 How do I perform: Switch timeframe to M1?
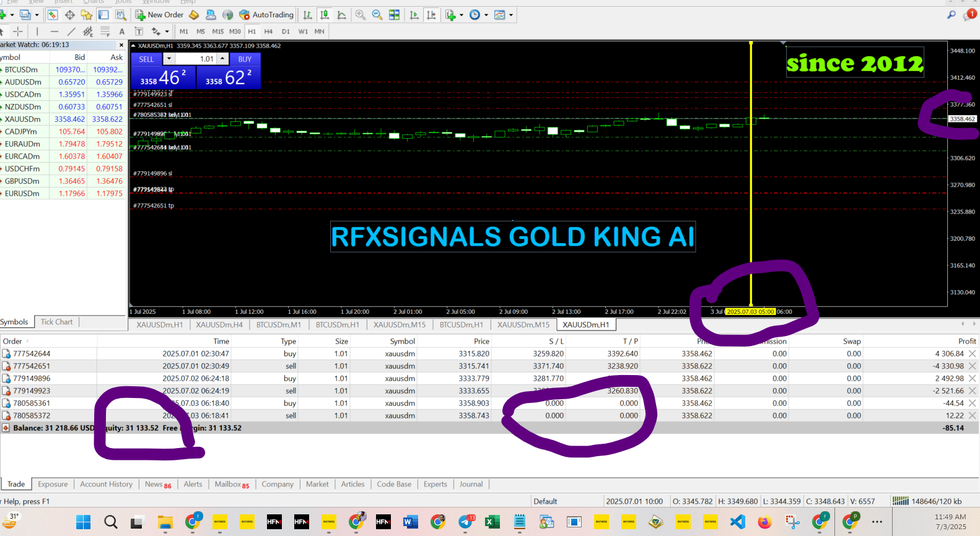click(x=184, y=32)
